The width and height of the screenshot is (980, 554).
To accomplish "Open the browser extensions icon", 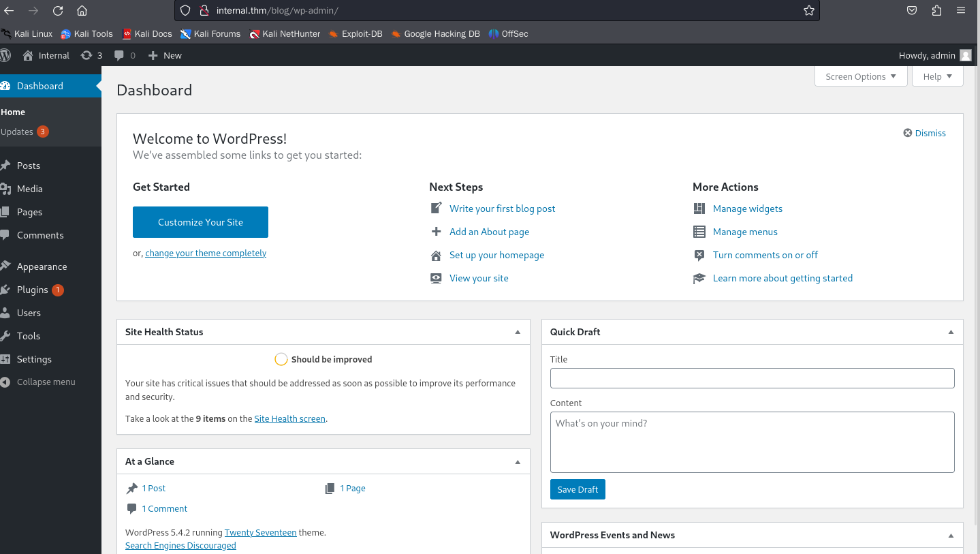I will 936,10.
